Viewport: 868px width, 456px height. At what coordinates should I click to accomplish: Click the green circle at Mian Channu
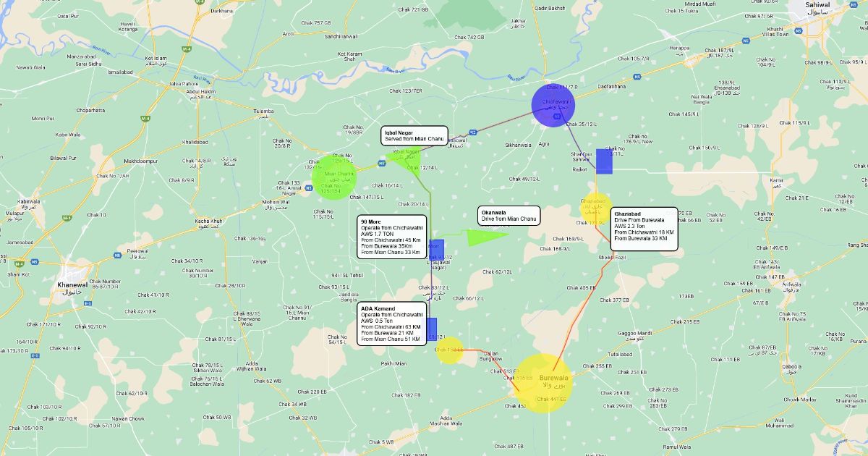[x=334, y=176]
